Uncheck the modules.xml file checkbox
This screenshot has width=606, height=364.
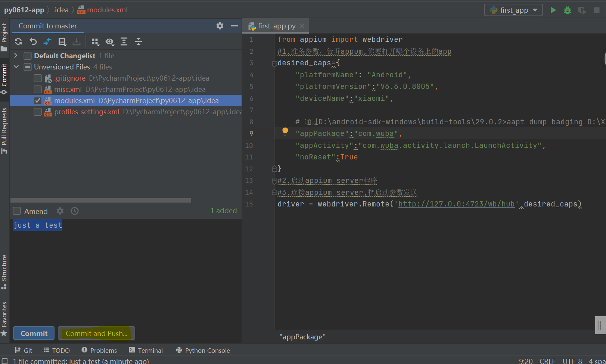point(37,100)
